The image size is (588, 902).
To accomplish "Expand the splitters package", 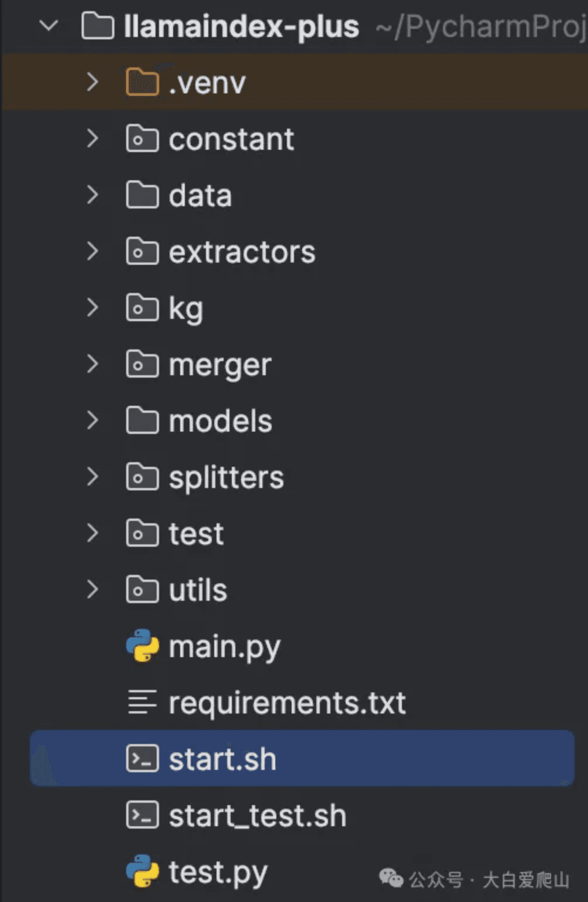I will click(93, 477).
